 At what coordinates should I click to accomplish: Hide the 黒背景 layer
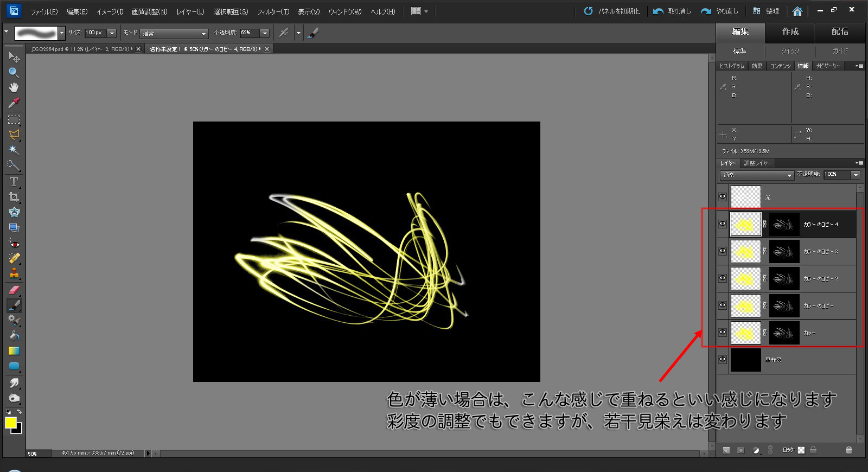coord(723,359)
